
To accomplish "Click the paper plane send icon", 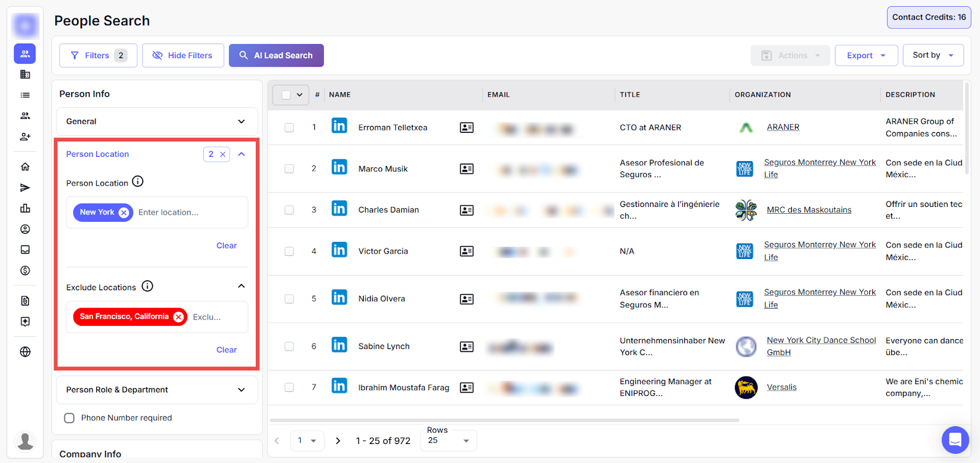I will click(25, 187).
